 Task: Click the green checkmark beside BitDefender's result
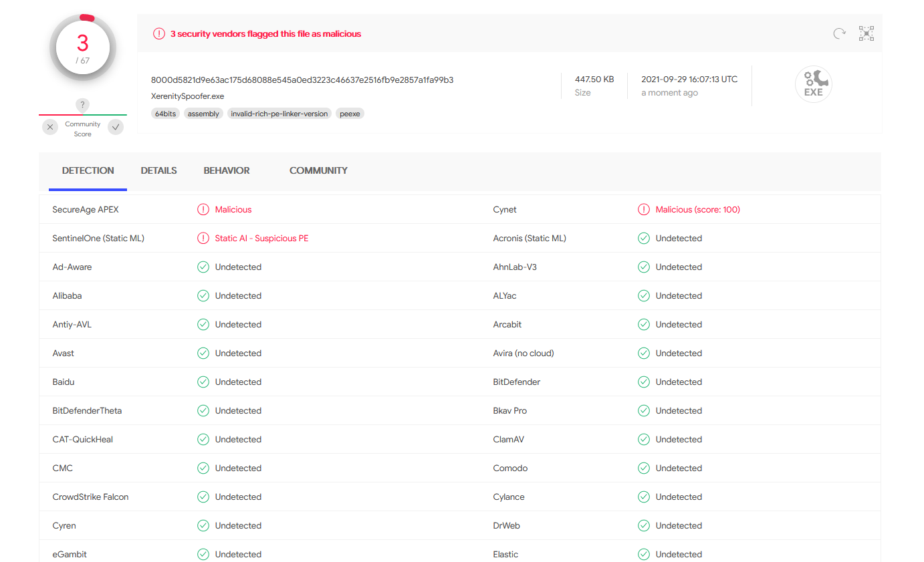643,382
